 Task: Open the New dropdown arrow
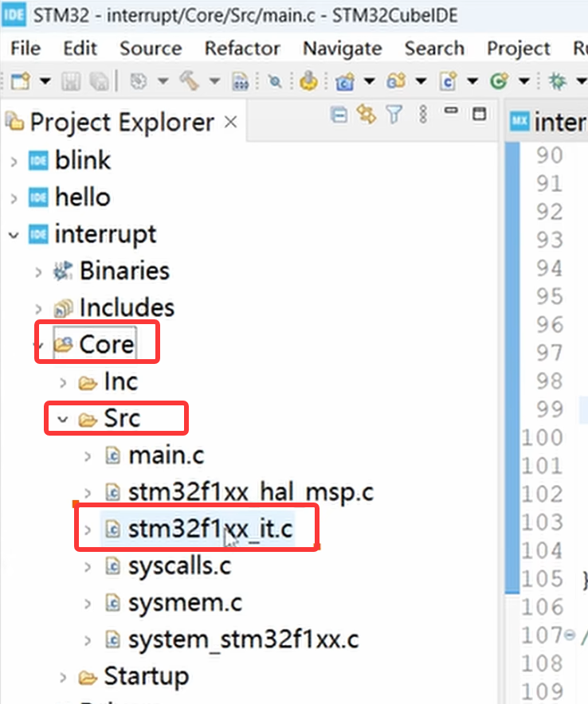tap(45, 81)
